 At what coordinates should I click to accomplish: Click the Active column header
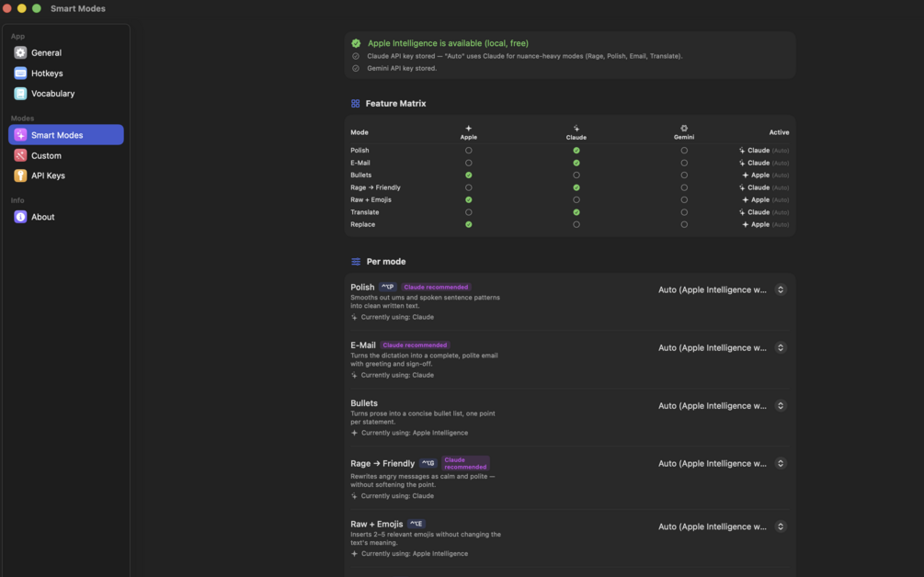pyautogui.click(x=779, y=132)
